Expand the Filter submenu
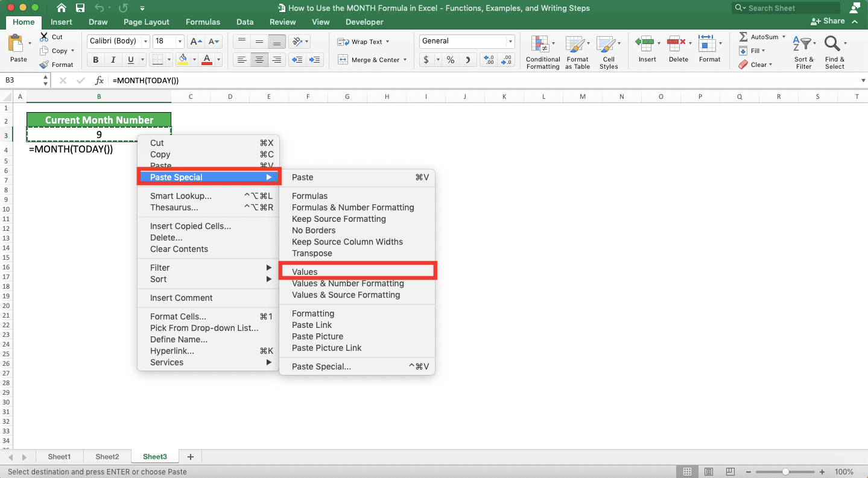This screenshot has height=478, width=868. click(x=209, y=268)
